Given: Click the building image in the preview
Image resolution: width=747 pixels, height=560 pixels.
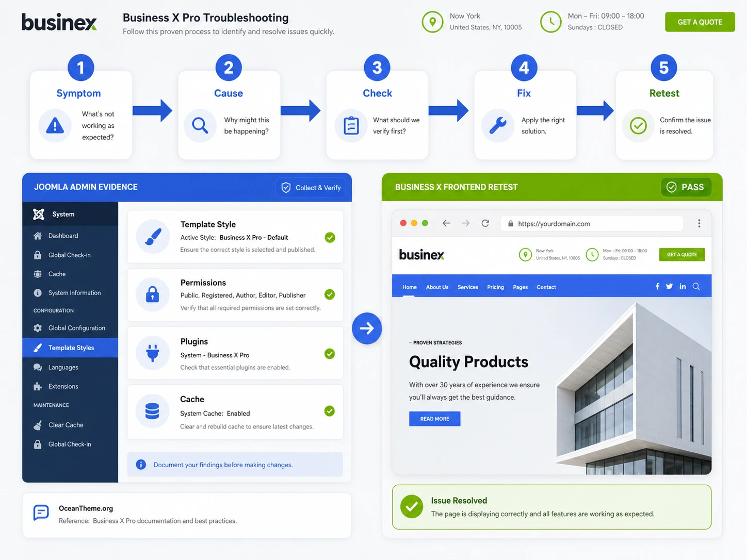Looking at the screenshot, I should coord(633,388).
